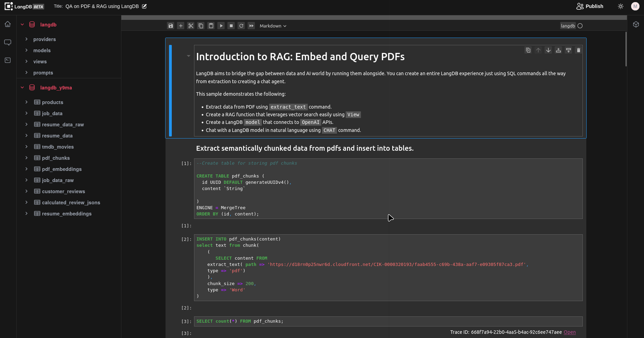Collapse the langdb_y9ma database tree
The image size is (644, 338).
tap(22, 88)
